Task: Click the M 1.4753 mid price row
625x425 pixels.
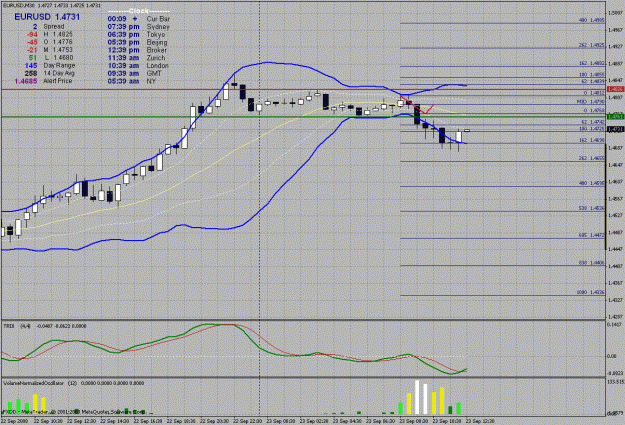Action: (50, 50)
